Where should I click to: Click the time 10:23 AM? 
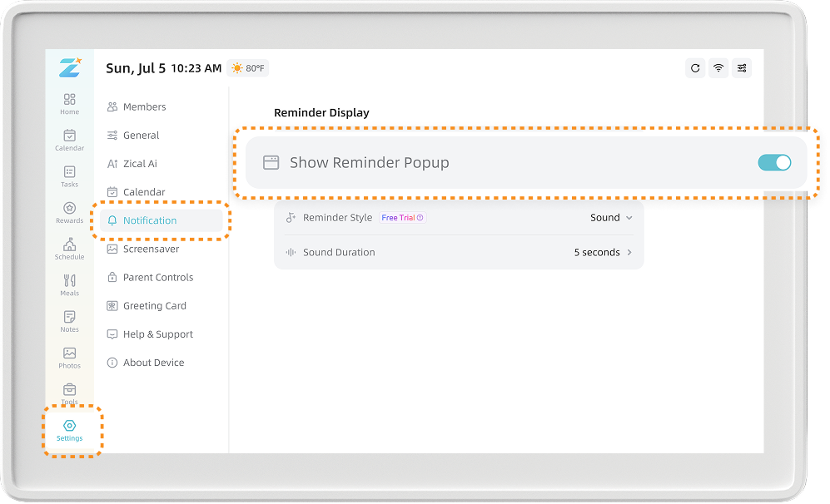coord(196,68)
